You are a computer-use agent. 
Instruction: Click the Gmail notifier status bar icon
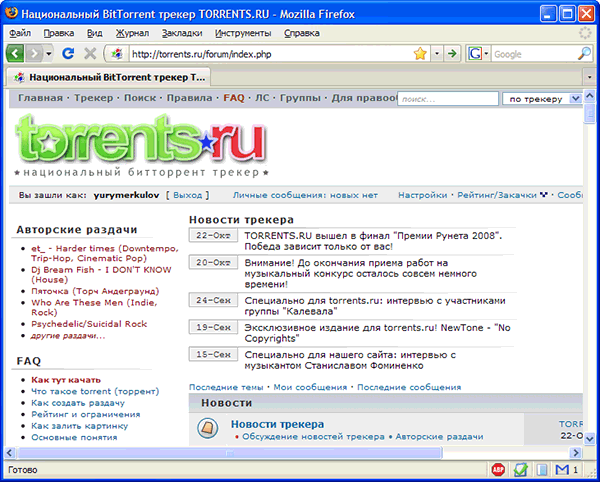pos(562,469)
